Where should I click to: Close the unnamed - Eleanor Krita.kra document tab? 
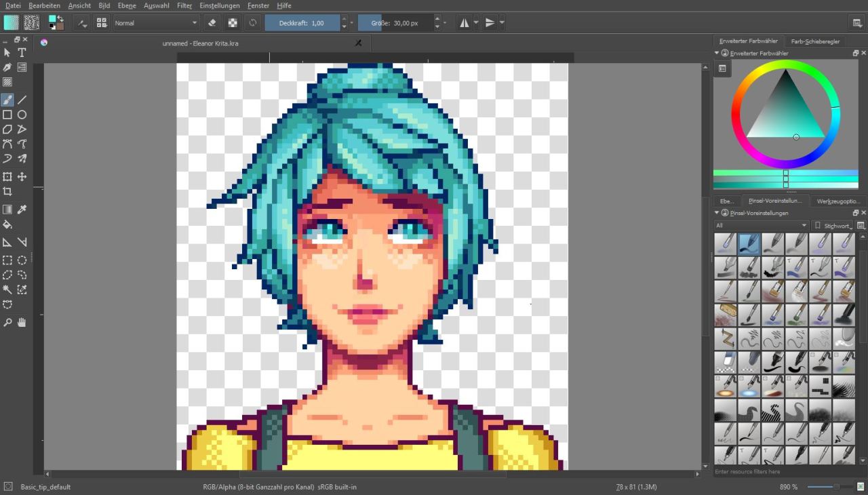(359, 43)
